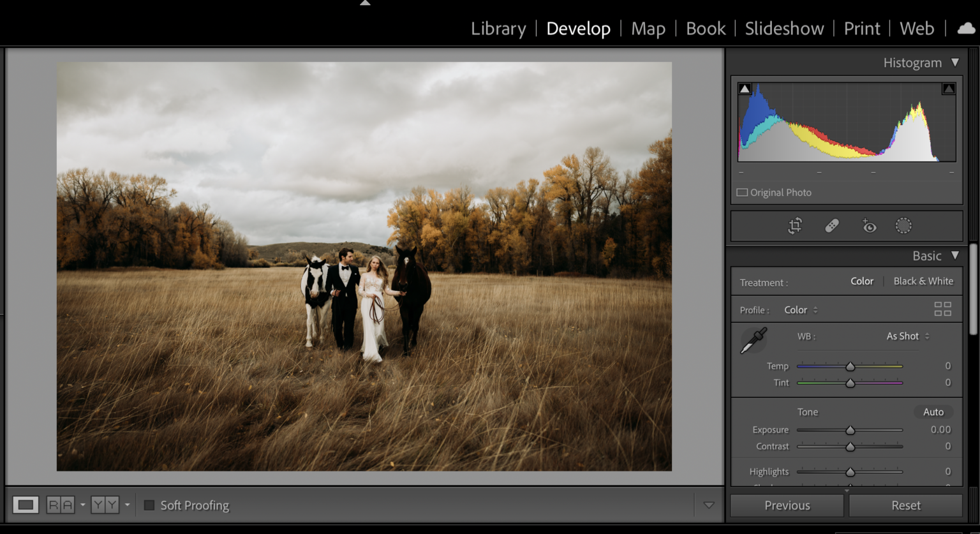Open the Masking tool
Viewport: 980px width, 534px height.
(904, 225)
